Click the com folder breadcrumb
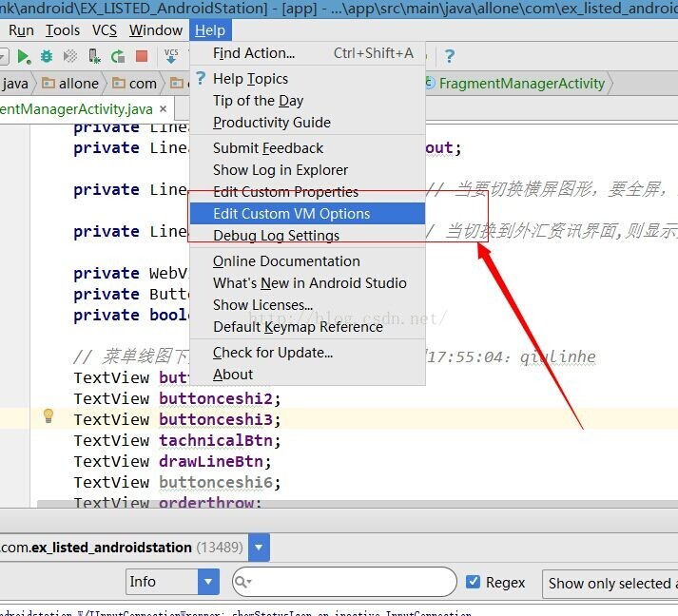 [x=134, y=84]
